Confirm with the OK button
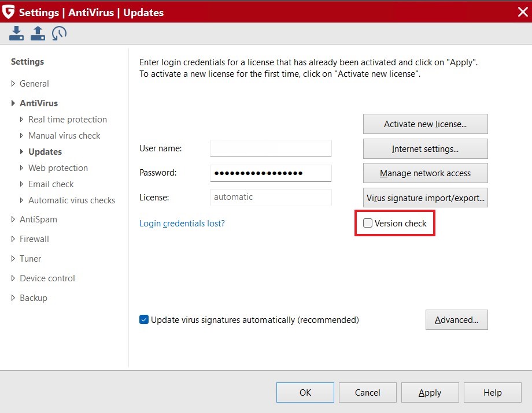 (305, 392)
